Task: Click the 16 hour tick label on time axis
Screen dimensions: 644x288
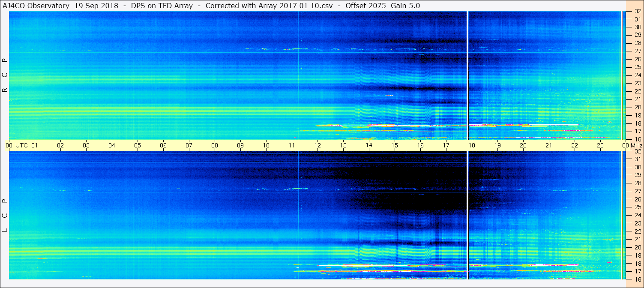Action: (420, 145)
